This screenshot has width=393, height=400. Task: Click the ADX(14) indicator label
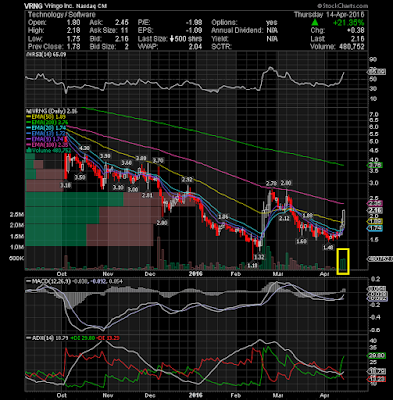pyautogui.click(x=44, y=338)
